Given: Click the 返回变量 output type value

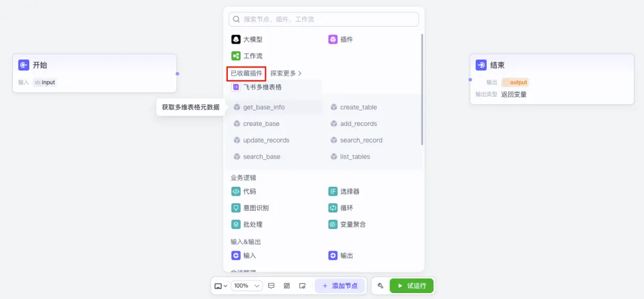Looking at the screenshot, I should click(514, 94).
